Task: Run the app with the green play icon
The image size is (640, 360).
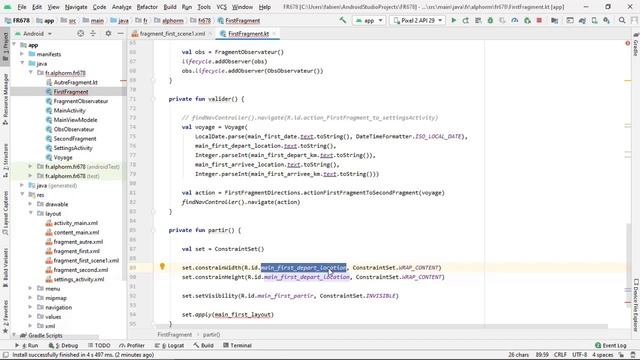Action: [x=453, y=20]
